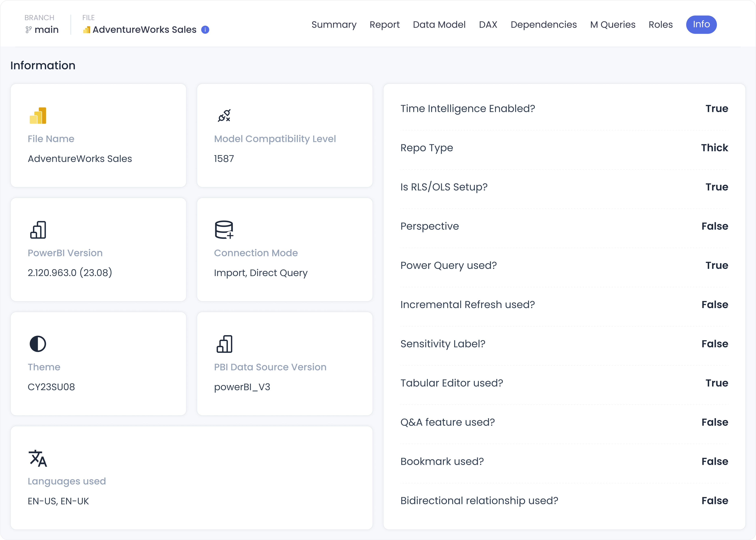
Task: Click the Time Intelligence Enabled row
Action: pos(467,108)
